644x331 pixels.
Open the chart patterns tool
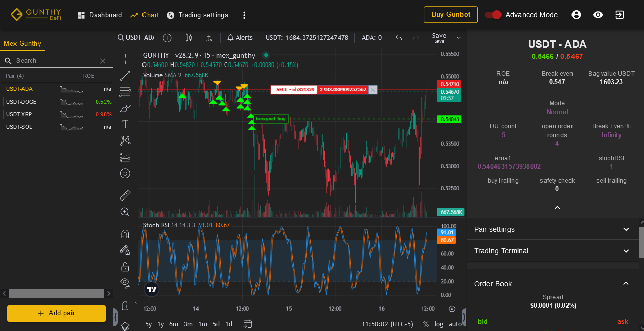(125, 141)
